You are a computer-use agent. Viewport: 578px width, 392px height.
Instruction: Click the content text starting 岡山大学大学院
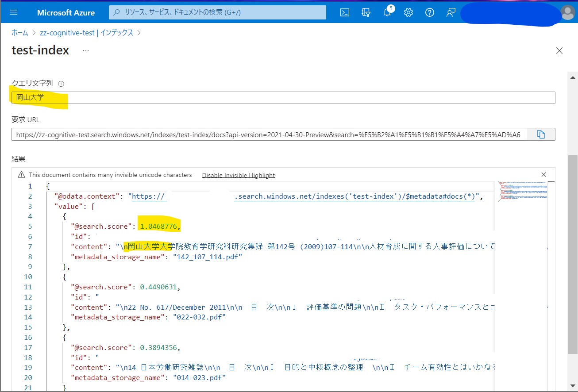click(305, 246)
